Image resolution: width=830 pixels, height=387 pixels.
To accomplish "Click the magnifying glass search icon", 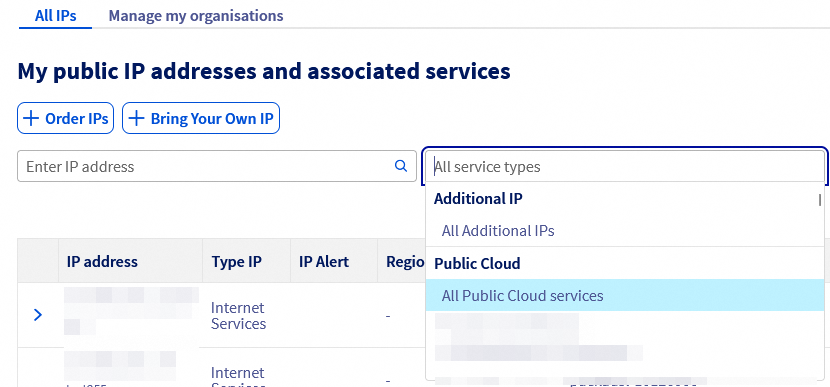I will [x=401, y=166].
